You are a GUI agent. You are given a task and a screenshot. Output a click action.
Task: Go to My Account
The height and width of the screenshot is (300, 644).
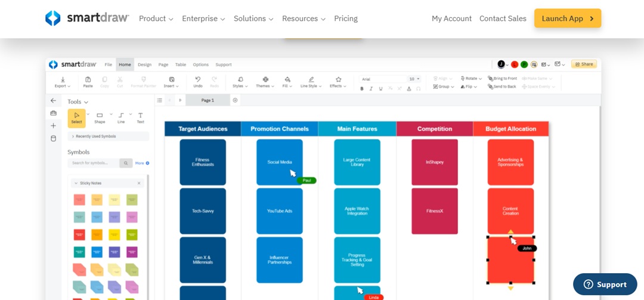(x=452, y=18)
